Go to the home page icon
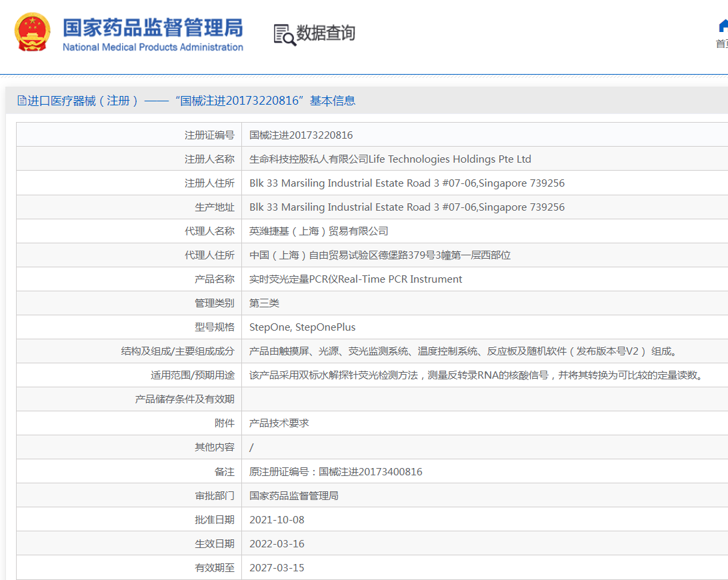 pos(723,25)
